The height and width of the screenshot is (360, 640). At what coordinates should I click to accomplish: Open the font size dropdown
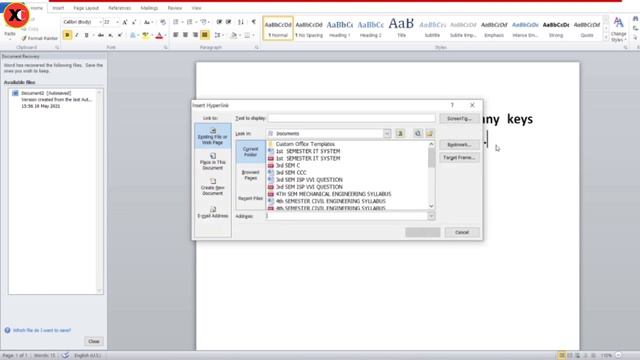117,22
